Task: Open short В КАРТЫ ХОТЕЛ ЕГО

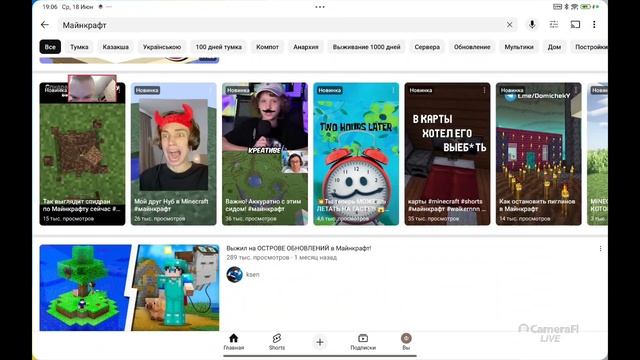Action: tap(447, 154)
